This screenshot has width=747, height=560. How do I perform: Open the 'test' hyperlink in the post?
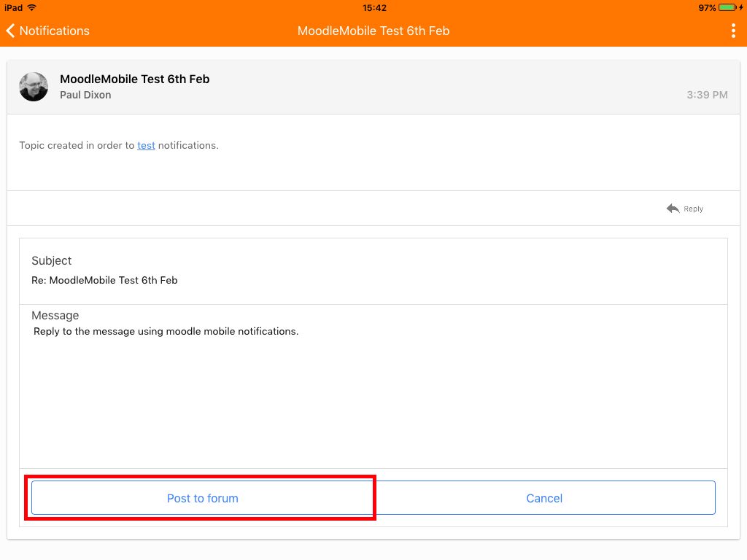point(146,145)
